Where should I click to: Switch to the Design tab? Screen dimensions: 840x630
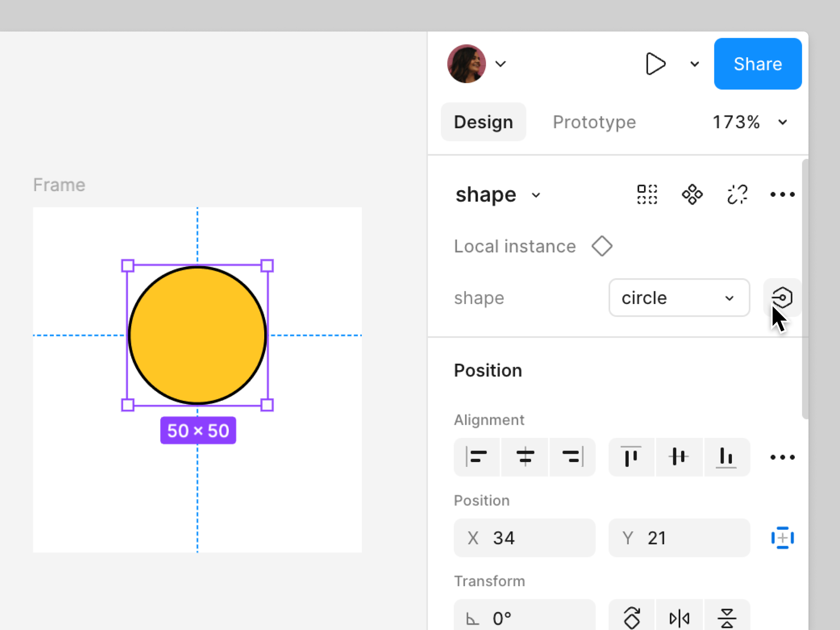click(x=483, y=122)
